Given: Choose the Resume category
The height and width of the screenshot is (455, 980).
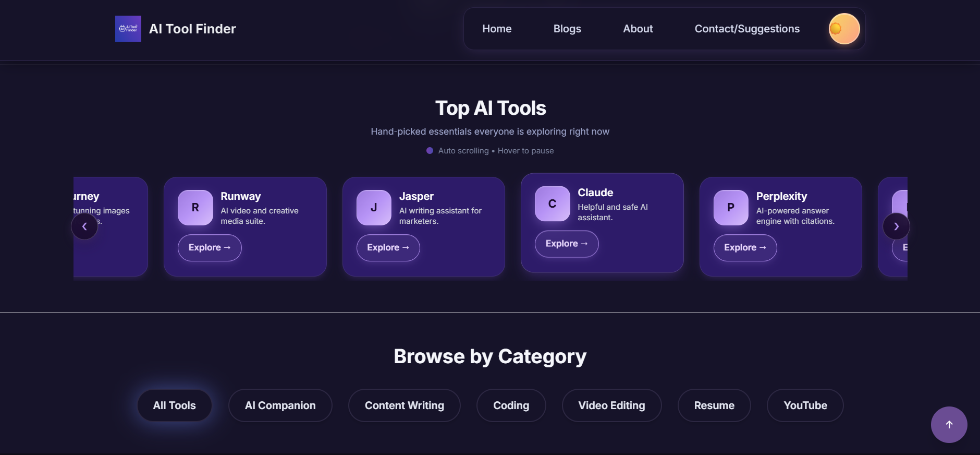Looking at the screenshot, I should point(714,405).
